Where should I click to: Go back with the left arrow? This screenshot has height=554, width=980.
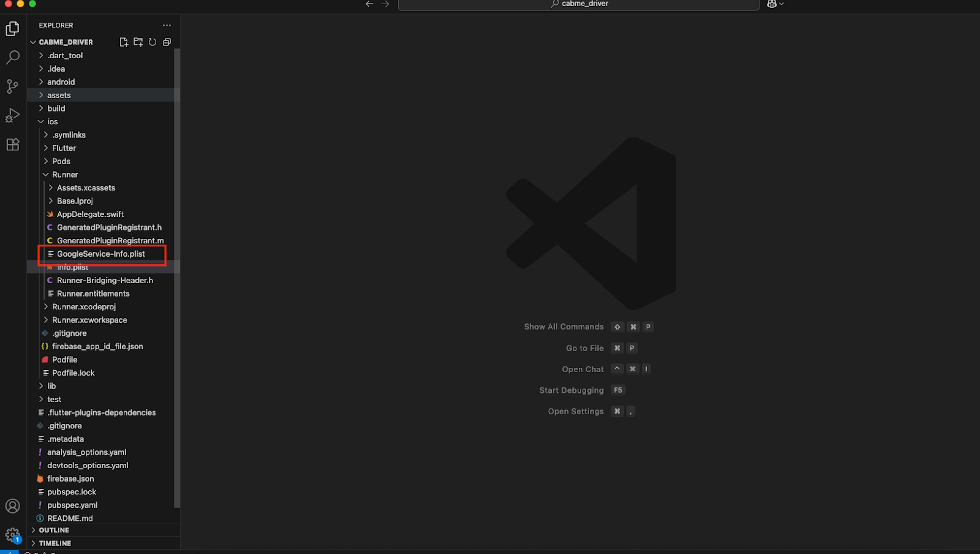(369, 4)
